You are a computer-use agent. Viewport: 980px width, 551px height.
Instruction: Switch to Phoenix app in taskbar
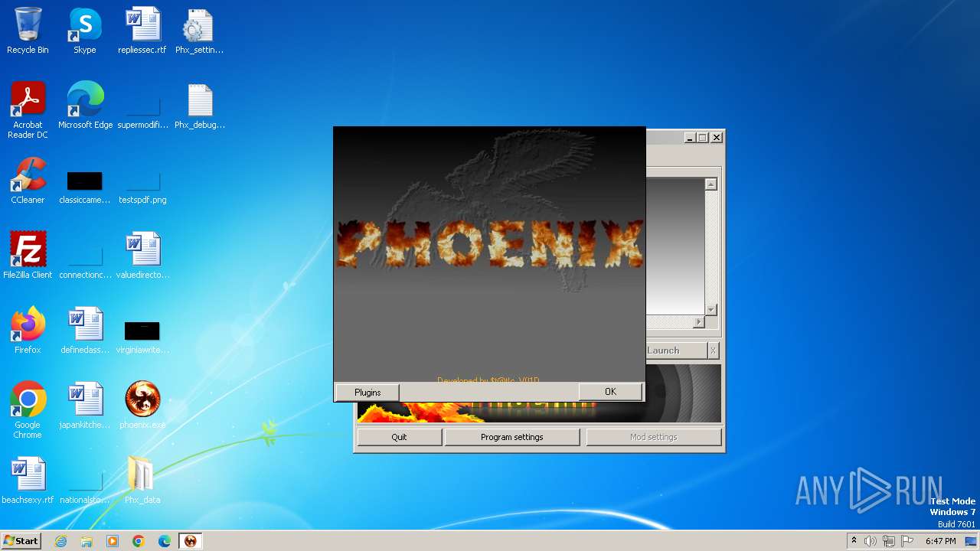pyautogui.click(x=191, y=541)
